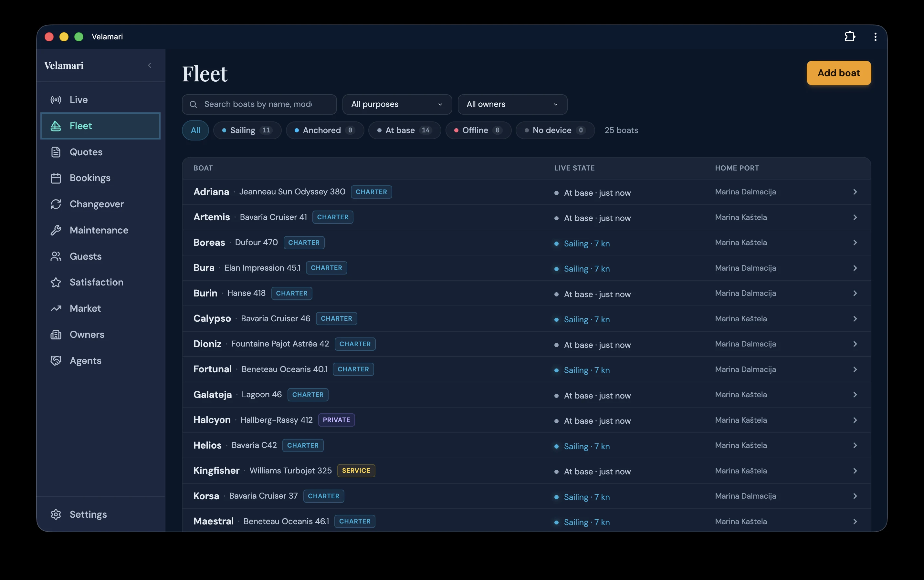Viewport: 924px width, 580px height.
Task: Filter by At base status
Action: pos(404,130)
